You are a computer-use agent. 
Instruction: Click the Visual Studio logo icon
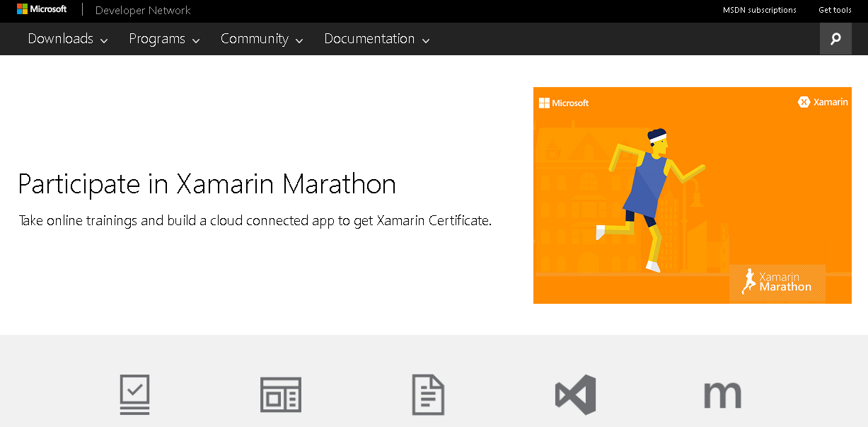[575, 394]
